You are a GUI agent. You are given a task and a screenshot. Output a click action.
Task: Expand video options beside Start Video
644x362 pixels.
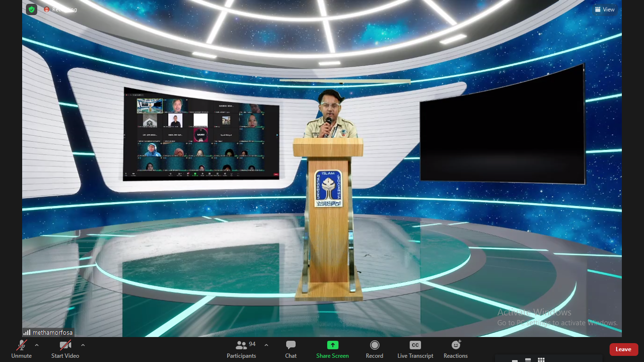[x=83, y=345]
